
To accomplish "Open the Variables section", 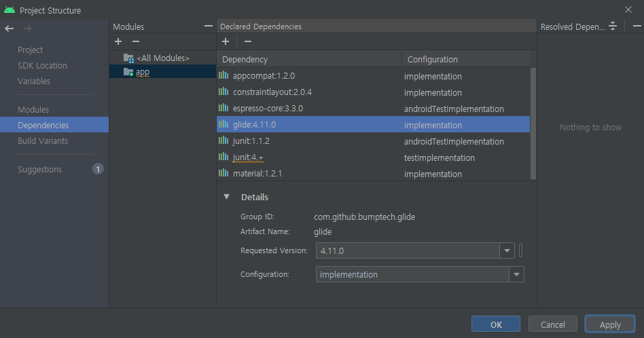I will coord(34,81).
